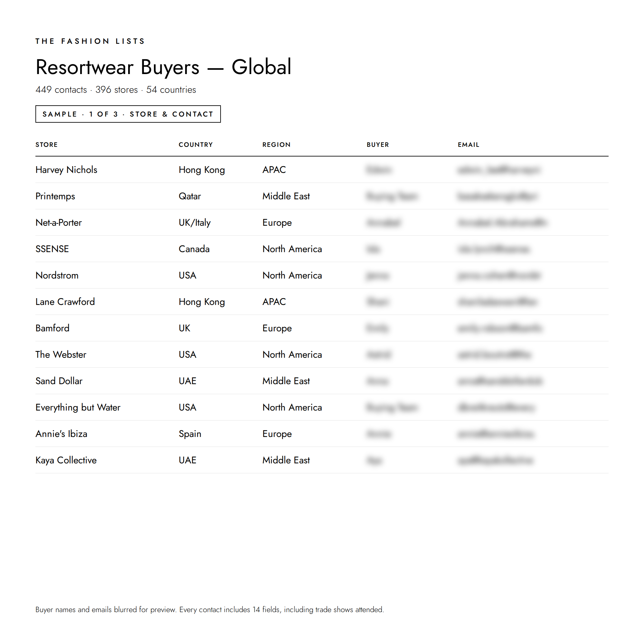Click the 'Hong Kong' cell in Harvey Nichols row
Screen dimensions: 644x644
point(202,170)
